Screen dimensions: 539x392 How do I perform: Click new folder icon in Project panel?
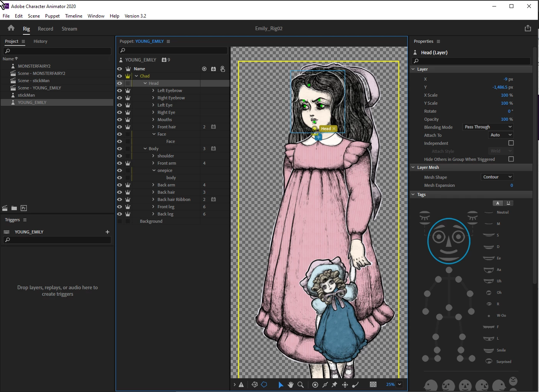click(14, 208)
